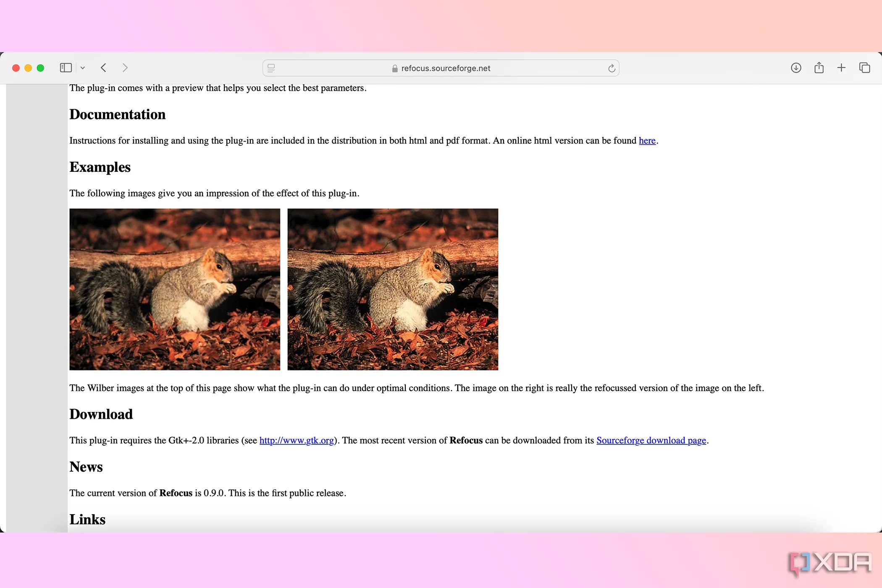Minimize the Safari window with the yellow button
Viewport: 882px width, 588px height.
click(28, 68)
